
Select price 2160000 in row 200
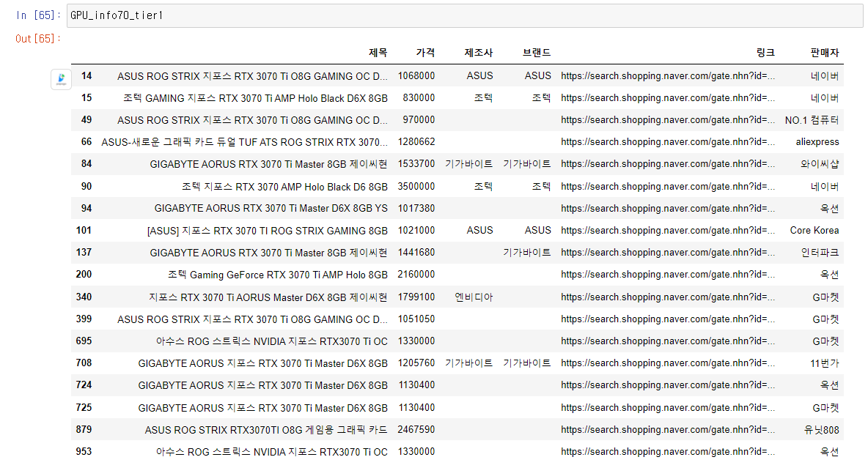(416, 275)
